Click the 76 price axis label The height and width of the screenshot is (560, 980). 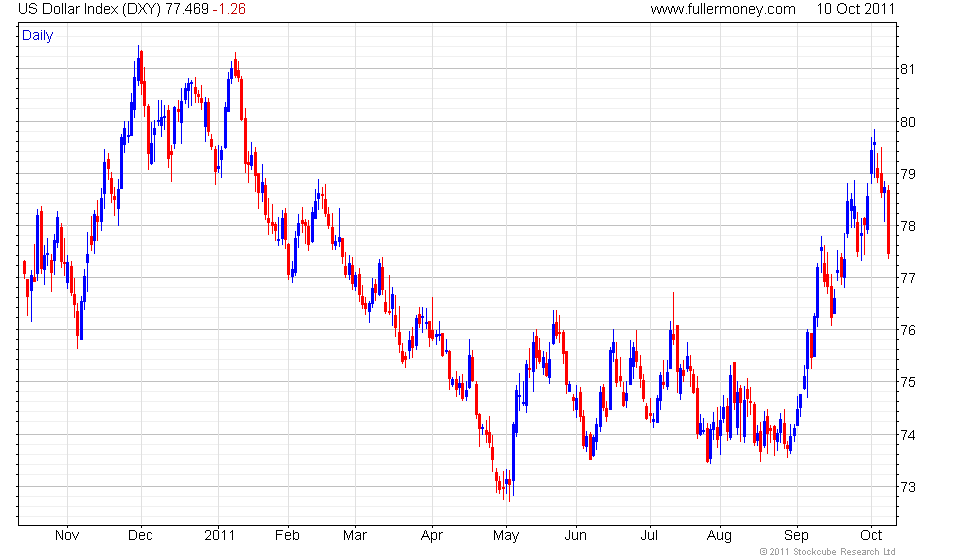907,330
